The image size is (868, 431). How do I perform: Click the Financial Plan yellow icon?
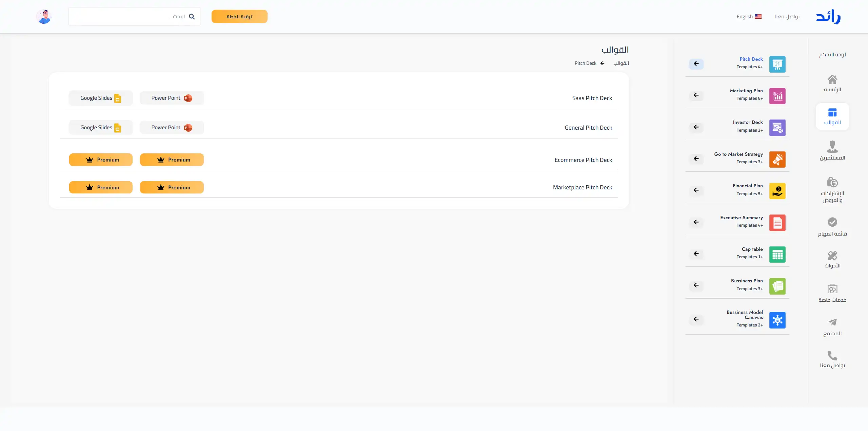coord(777,191)
